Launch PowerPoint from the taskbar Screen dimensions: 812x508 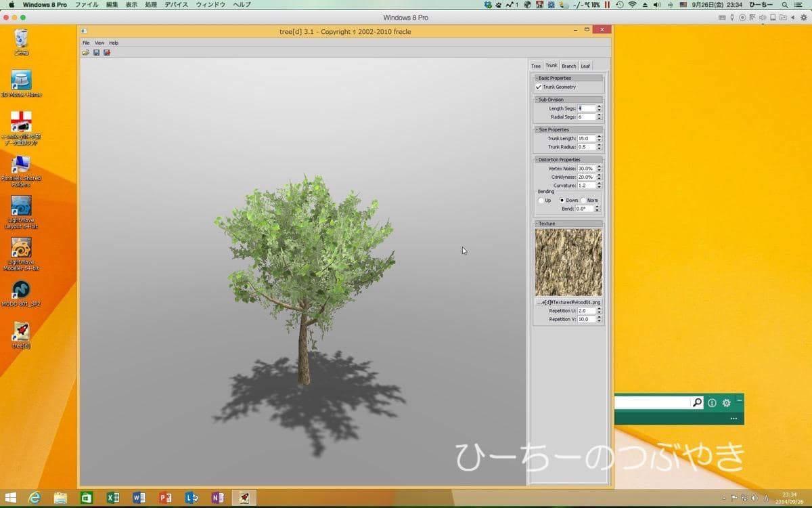(165, 498)
